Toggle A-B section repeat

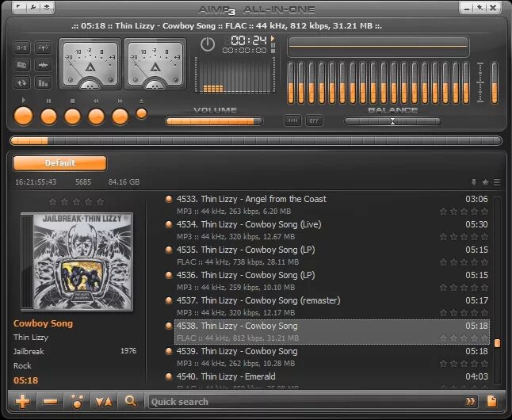coord(21,48)
